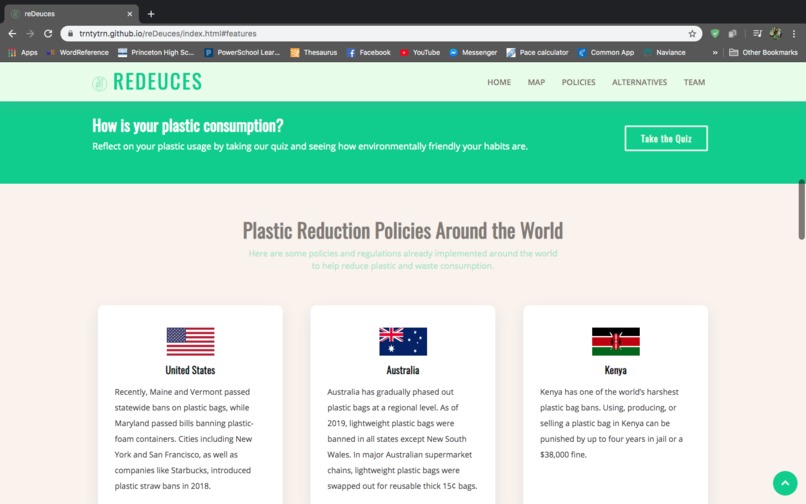This screenshot has height=504, width=806.
Task: Go to the ALTERNATIVES nav item
Action: [x=639, y=82]
